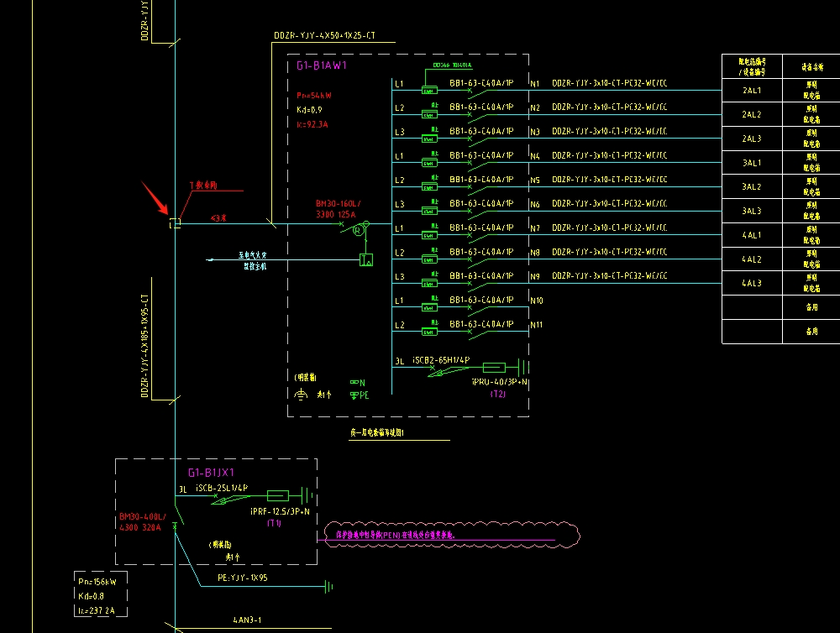Click the magenta (T2) label
Viewport: 840px width, 633px height.
497,394
